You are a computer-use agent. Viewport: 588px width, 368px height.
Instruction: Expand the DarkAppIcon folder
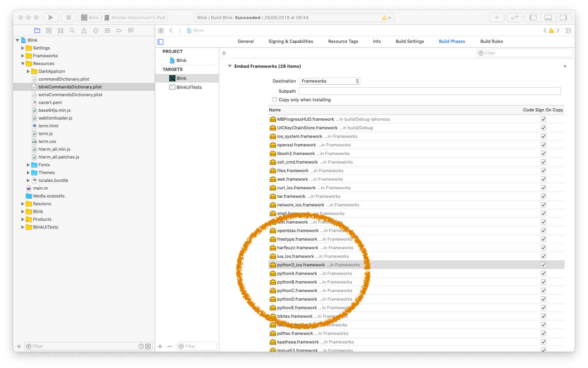(28, 71)
